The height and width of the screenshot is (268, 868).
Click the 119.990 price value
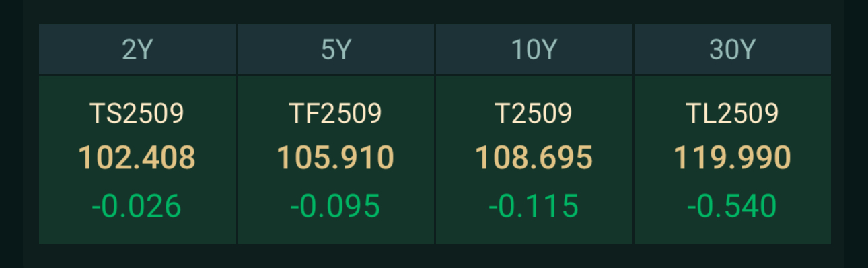click(733, 158)
